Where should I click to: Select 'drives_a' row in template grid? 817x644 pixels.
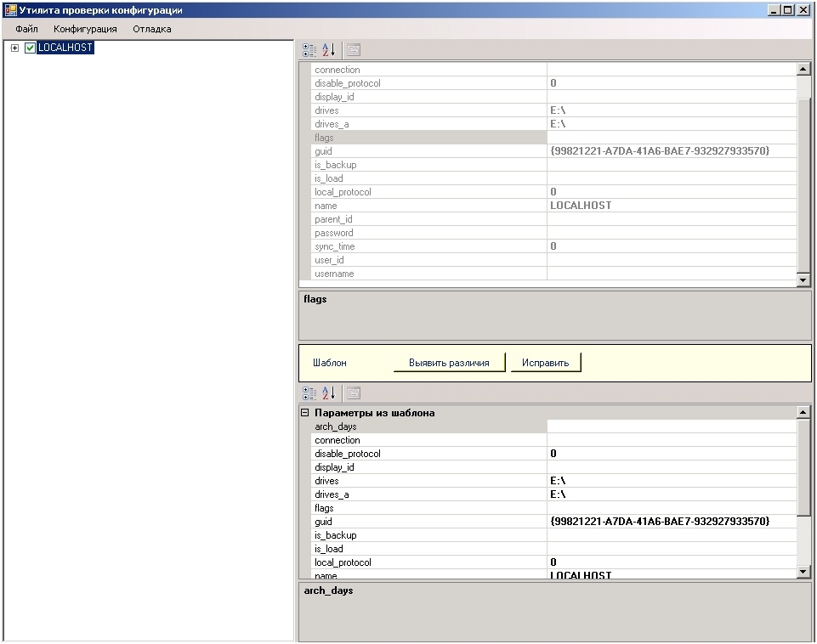coord(553,494)
